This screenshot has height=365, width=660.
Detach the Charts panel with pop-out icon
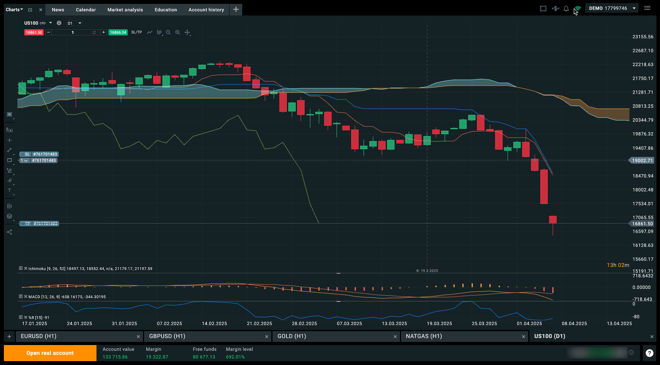point(30,10)
